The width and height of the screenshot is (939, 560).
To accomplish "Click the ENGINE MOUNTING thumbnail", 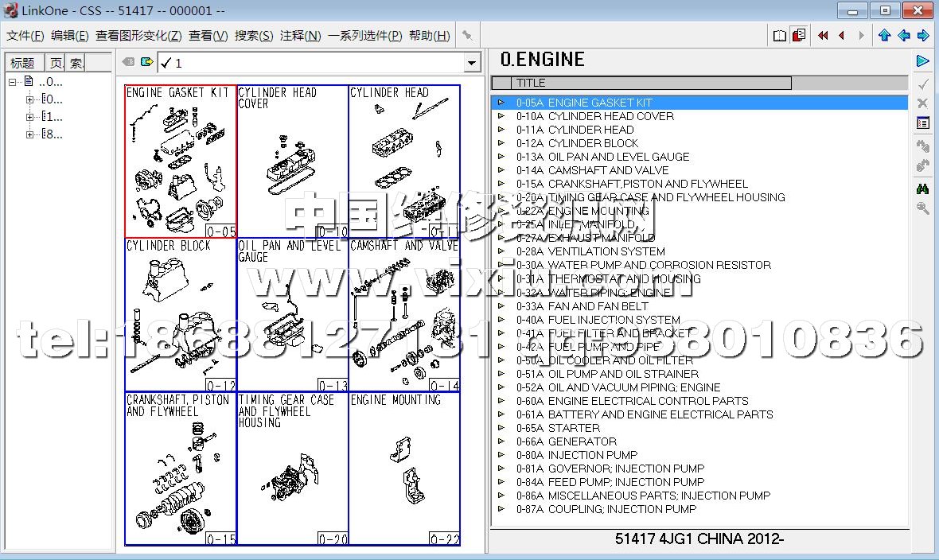I will point(404,469).
